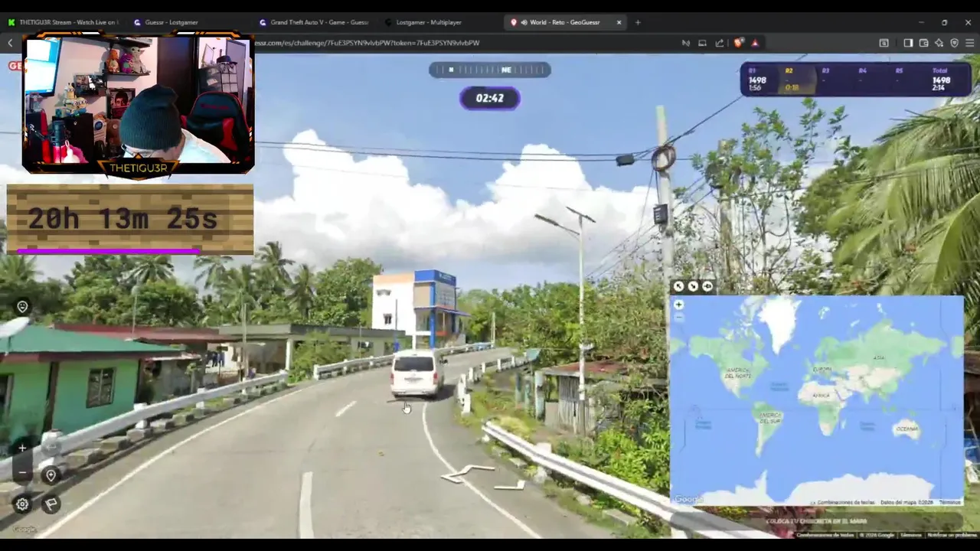980x551 pixels.
Task: Switch to THETIGU3R Stream tab
Action: [x=63, y=22]
